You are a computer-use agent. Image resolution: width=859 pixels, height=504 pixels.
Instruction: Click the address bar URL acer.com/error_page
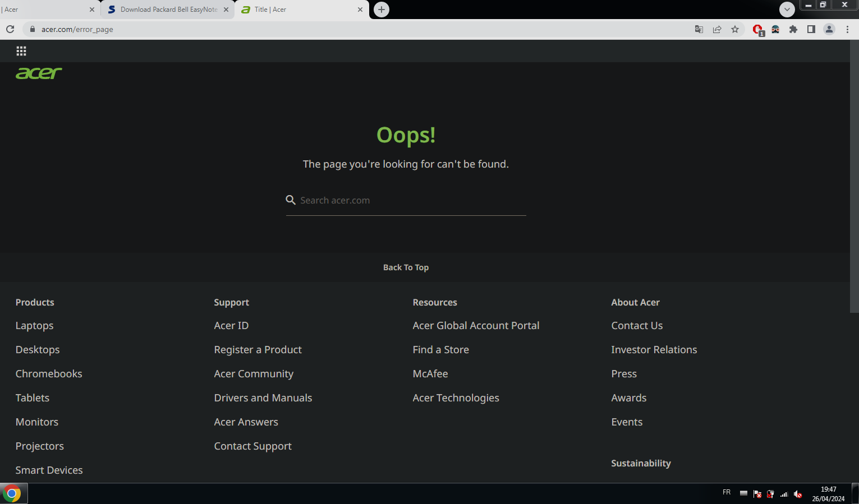click(x=77, y=29)
